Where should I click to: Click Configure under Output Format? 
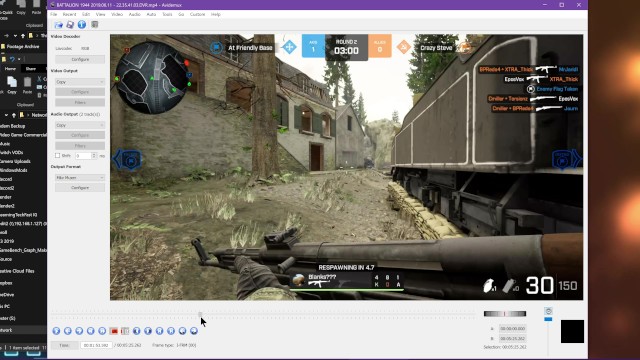[80, 188]
